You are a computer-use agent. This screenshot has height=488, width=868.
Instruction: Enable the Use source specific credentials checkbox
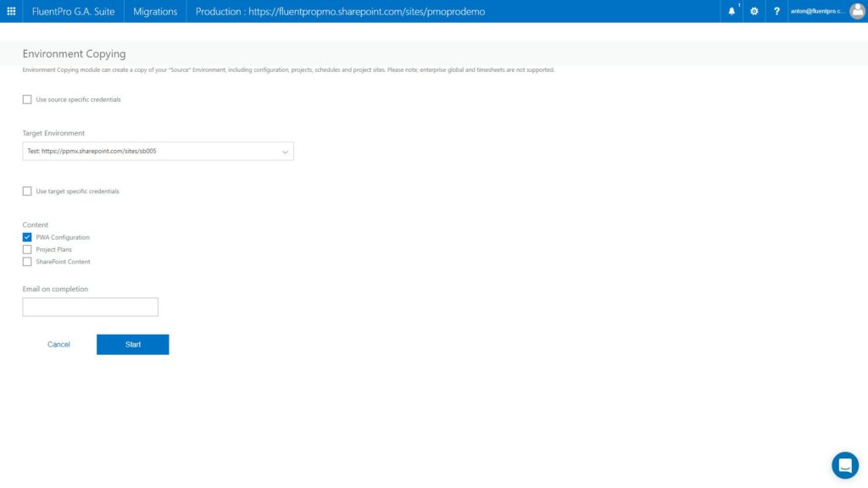point(26,99)
